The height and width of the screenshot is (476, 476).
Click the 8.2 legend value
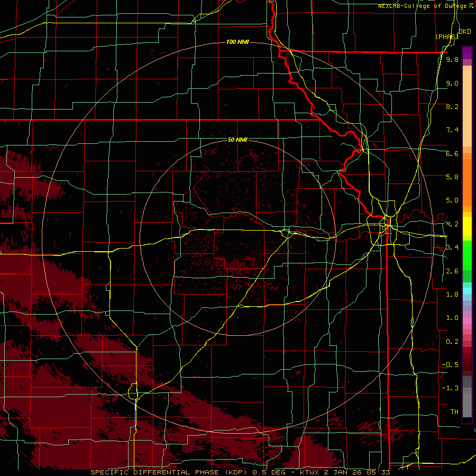point(452,106)
